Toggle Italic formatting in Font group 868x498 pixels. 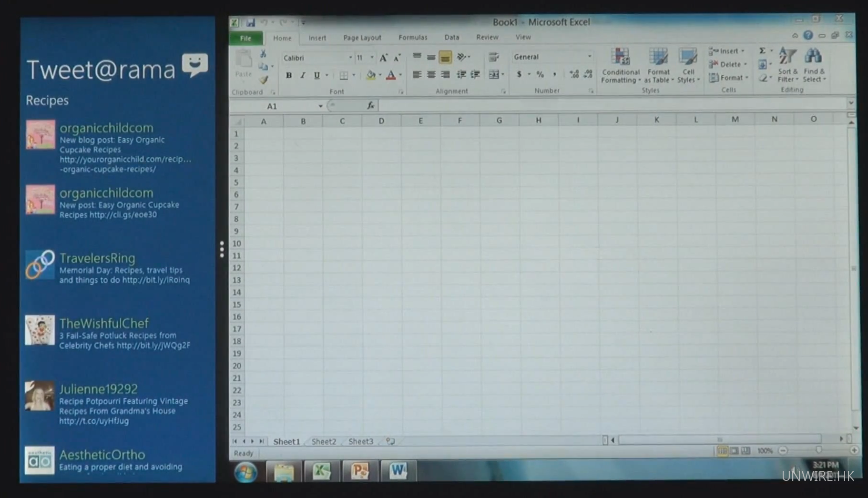coord(303,75)
